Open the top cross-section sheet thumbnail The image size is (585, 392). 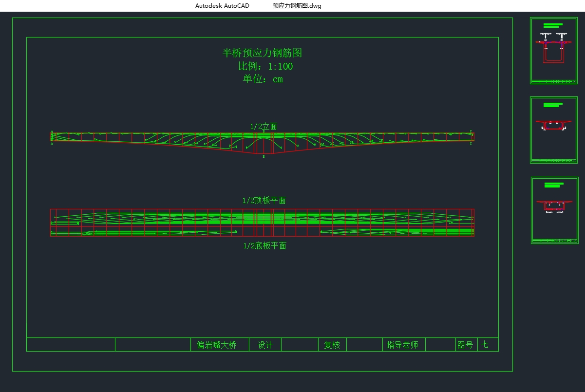(553, 51)
